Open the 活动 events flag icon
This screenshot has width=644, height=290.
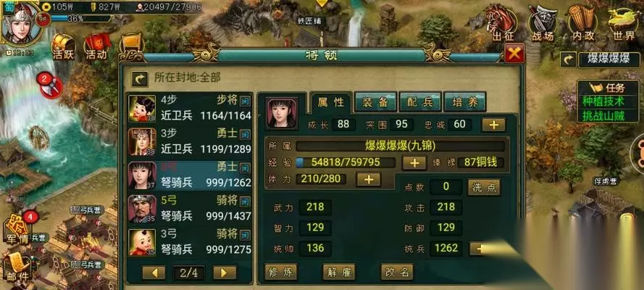(97, 47)
